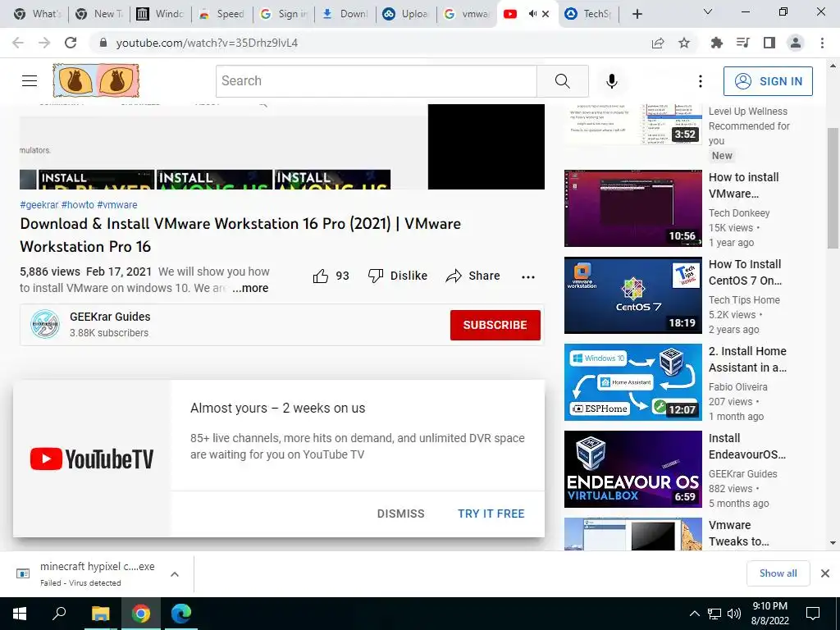Open Chrome profile avatar
The height and width of the screenshot is (630, 840).
pos(796,43)
